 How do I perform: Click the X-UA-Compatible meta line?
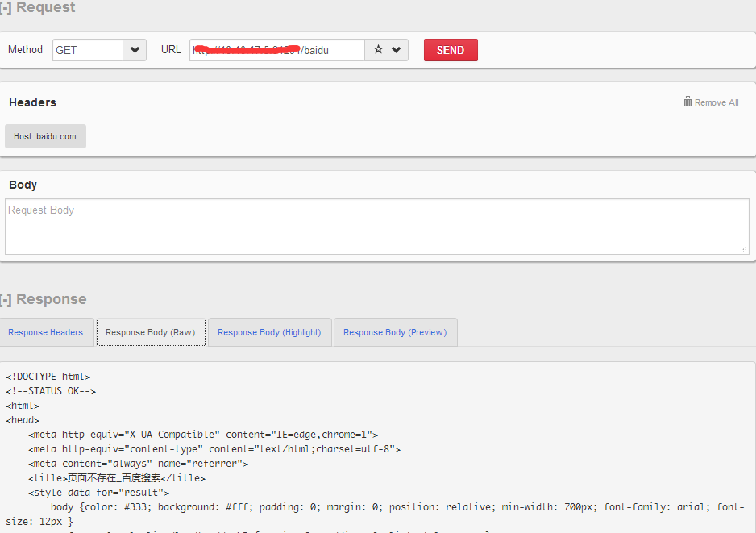point(203,435)
